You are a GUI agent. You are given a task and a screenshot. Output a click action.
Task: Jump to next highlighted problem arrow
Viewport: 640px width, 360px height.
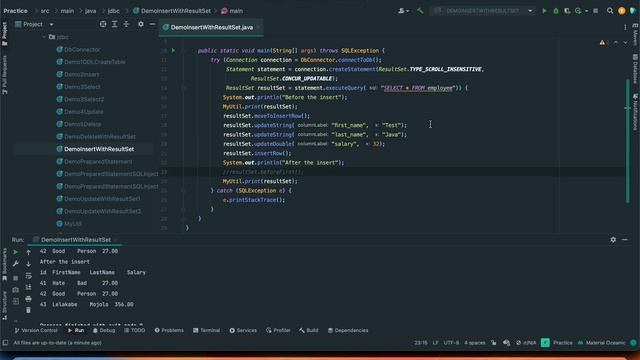[625, 42]
